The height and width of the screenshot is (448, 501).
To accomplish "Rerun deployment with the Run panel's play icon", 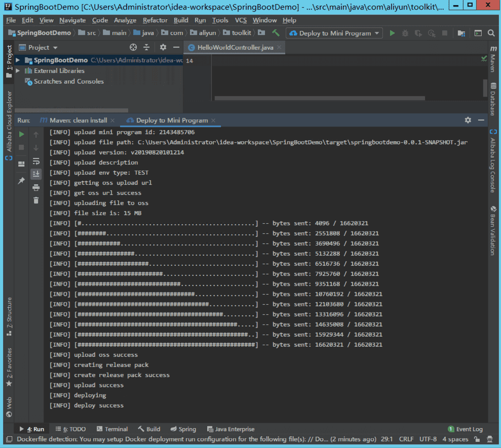I will tap(21, 134).
